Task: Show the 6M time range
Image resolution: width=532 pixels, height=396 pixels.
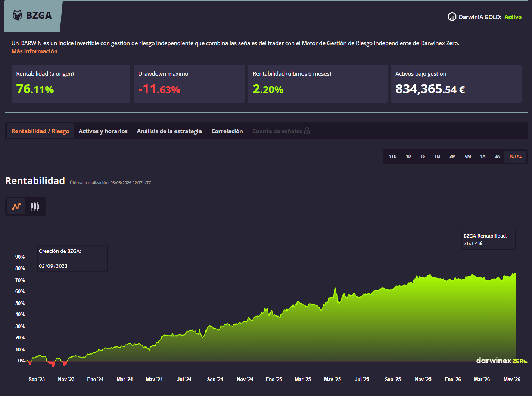Action: [x=468, y=157]
